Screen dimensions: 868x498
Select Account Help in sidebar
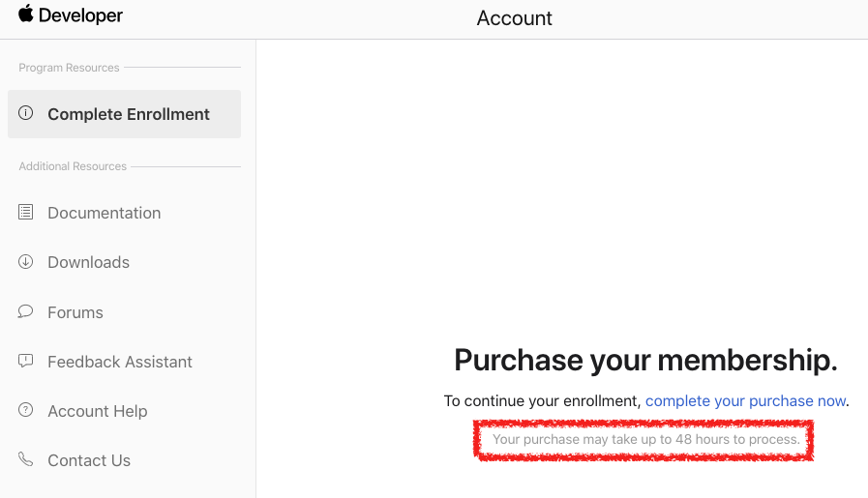[98, 411]
